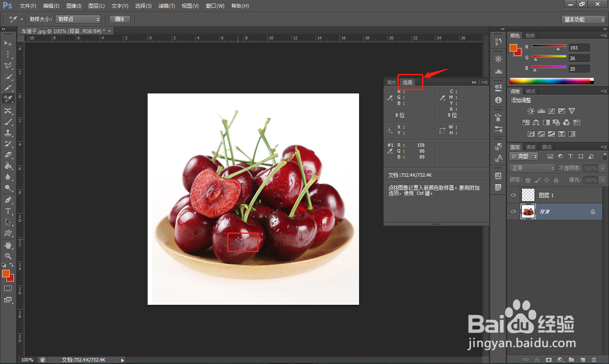Open Color panel flyout menu
Viewport: 609px width, 364px height.
click(604, 36)
